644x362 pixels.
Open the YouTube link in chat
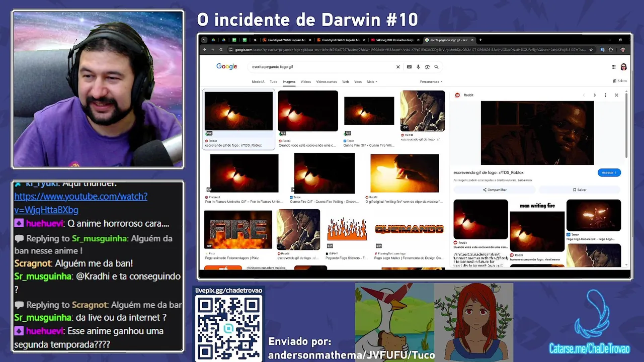tap(80, 203)
